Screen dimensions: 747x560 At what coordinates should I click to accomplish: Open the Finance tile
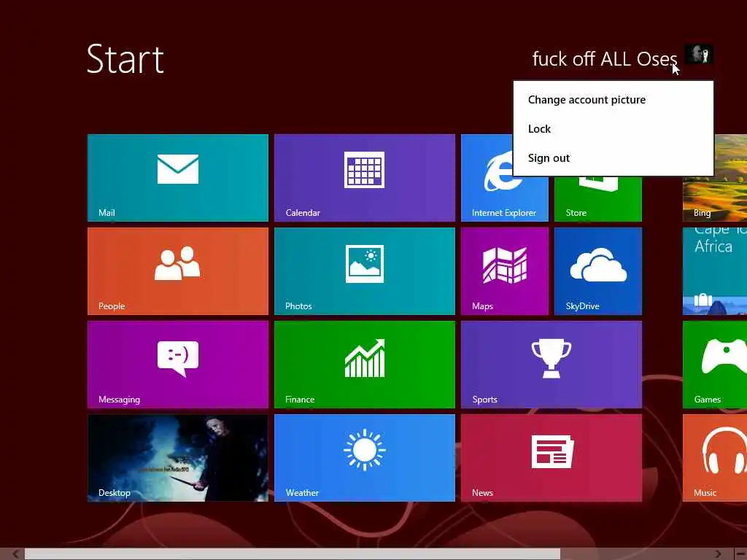tap(365, 365)
